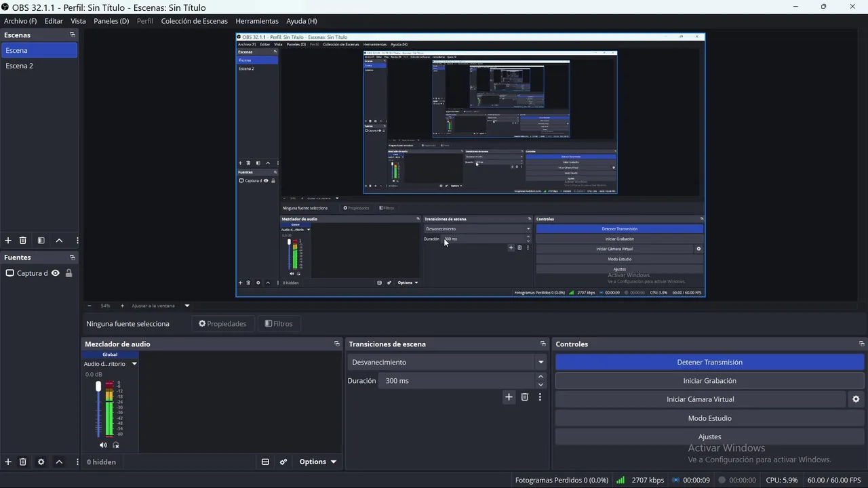This screenshot has width=868, height=488.
Task: Click the Duración 300 ms field
Action: point(456,381)
